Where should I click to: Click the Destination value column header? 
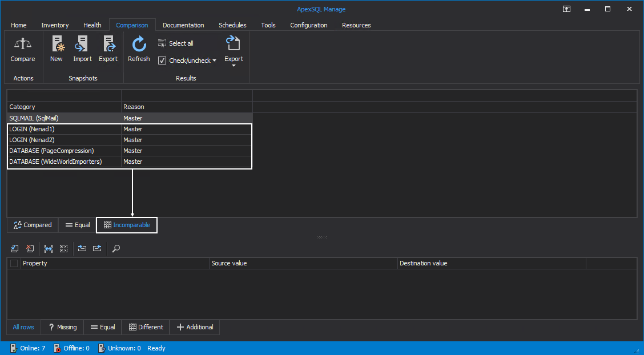(x=492, y=264)
